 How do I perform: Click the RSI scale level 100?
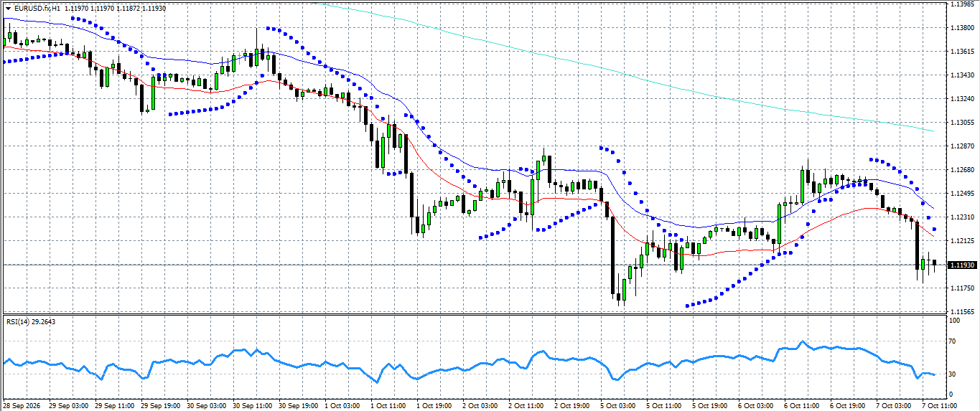[956, 321]
